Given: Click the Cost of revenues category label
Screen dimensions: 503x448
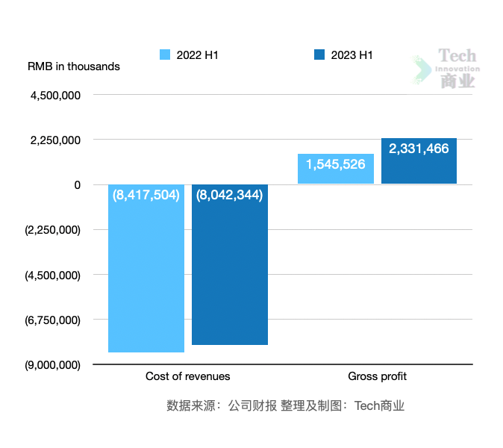Looking at the screenshot, I should 187,376.
